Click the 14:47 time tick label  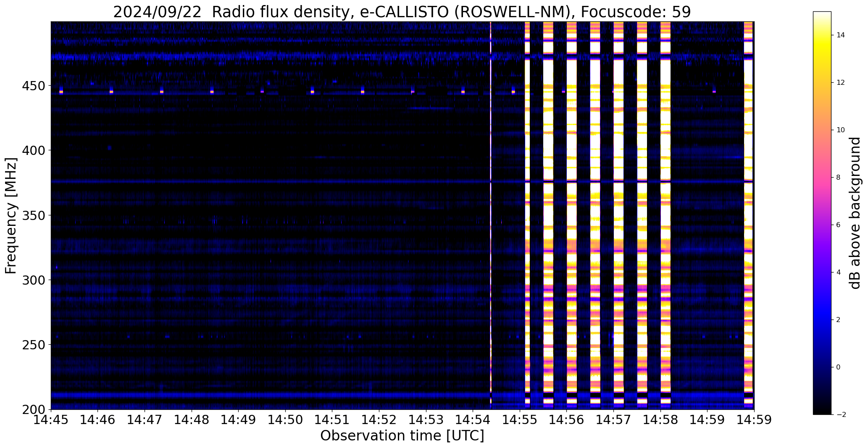[x=145, y=420]
